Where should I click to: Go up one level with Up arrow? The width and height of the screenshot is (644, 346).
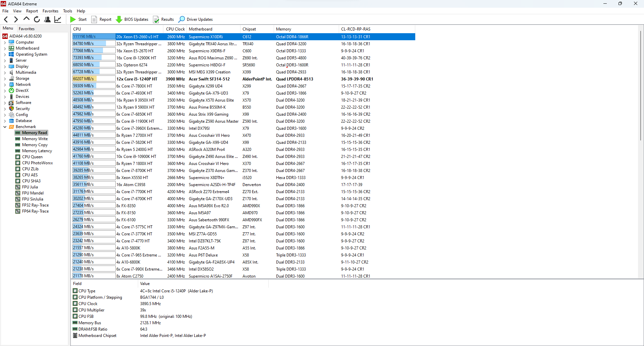pos(26,19)
